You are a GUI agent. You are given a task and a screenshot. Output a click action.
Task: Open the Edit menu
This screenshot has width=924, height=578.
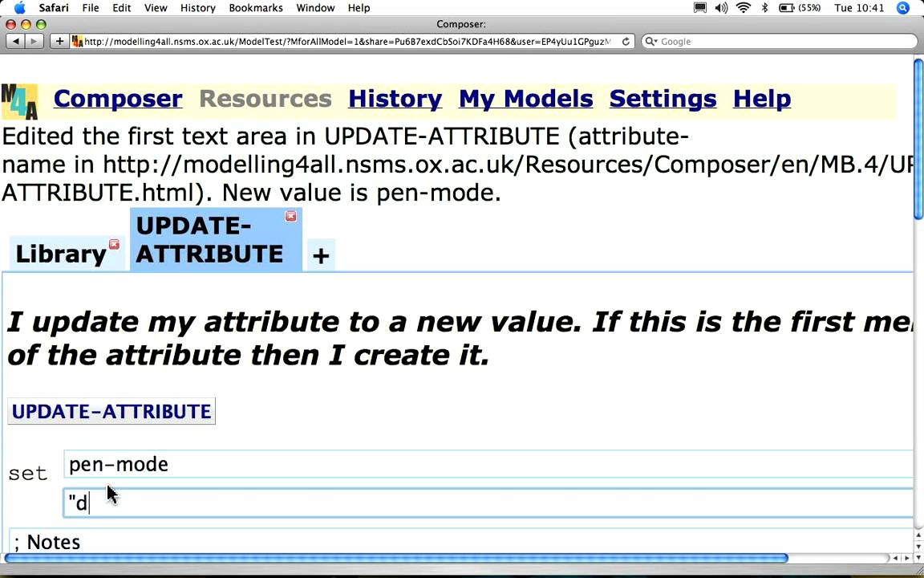[122, 8]
